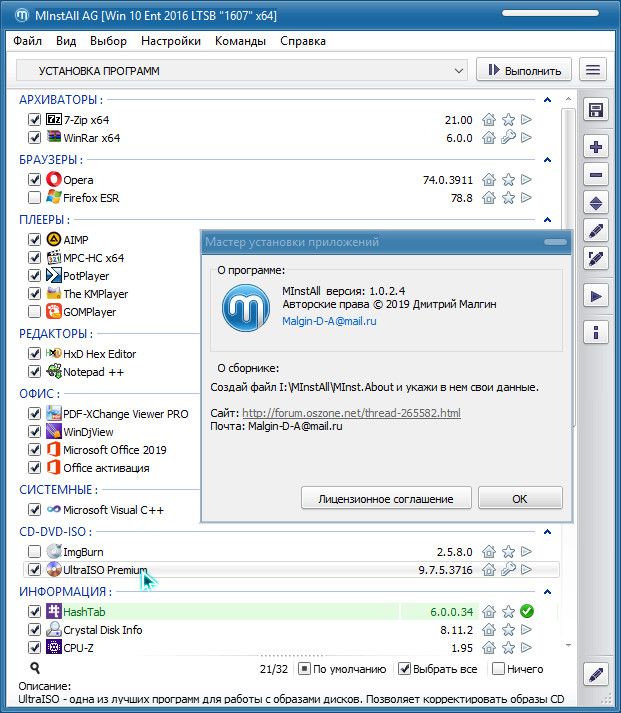Select the UltraISO Premium row

coord(291,570)
